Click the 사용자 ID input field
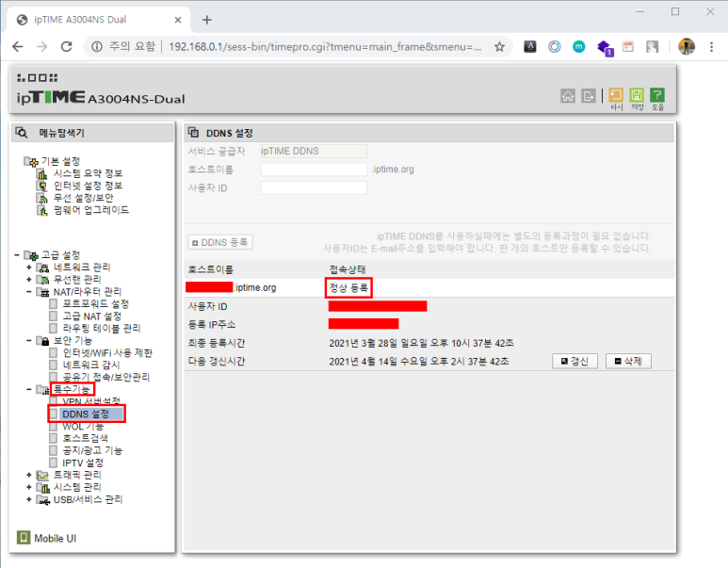 314,188
